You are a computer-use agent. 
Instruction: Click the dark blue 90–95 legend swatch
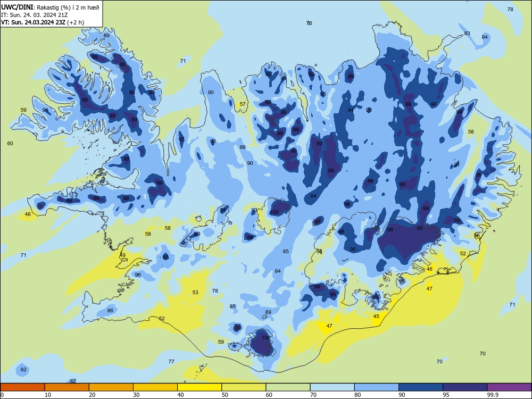(x=421, y=387)
